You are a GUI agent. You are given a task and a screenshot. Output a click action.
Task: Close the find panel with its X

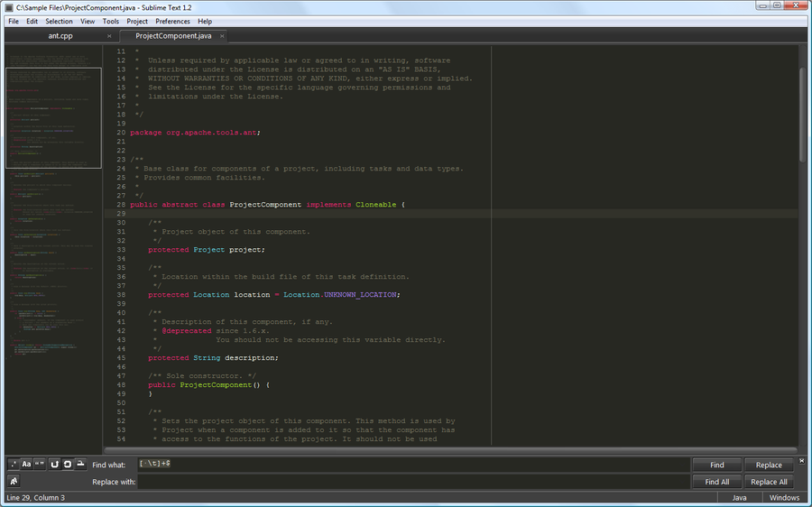802,460
